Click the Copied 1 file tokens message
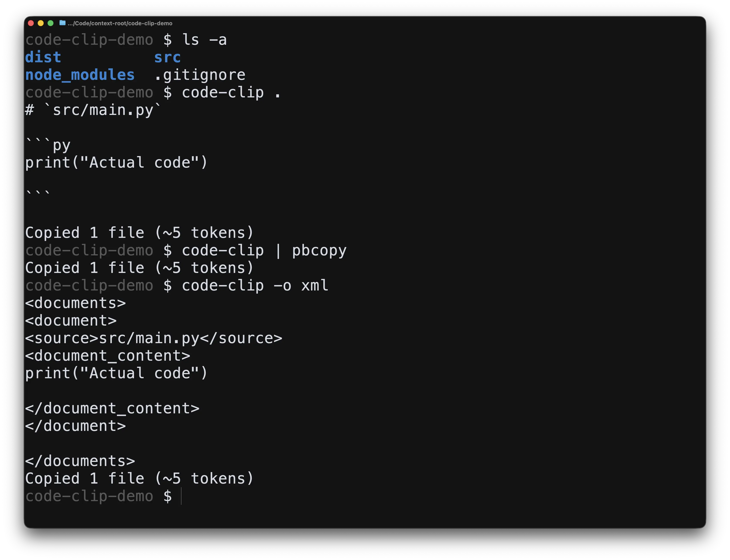Viewport: 730px width, 560px height. tap(139, 232)
